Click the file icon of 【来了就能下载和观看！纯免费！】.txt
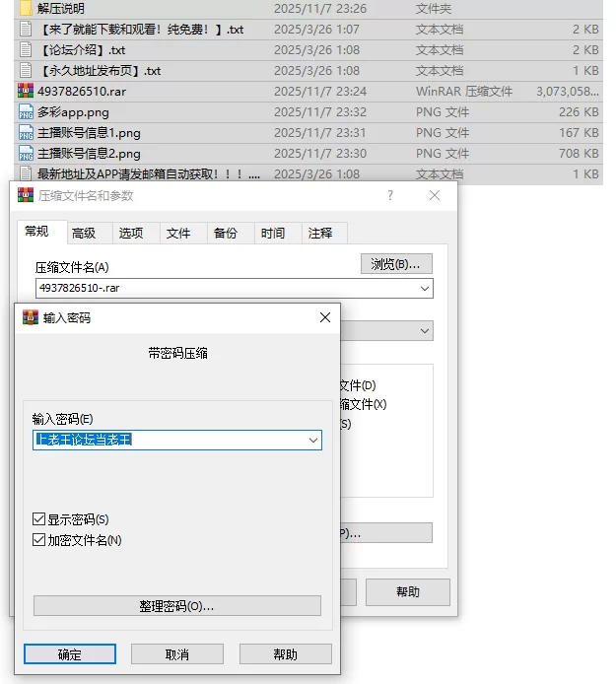Screen dimensions: 616x684 coord(26,30)
